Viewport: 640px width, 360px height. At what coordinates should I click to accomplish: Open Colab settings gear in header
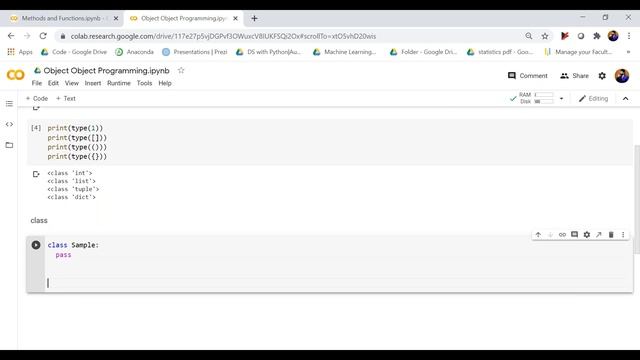coord(602,76)
